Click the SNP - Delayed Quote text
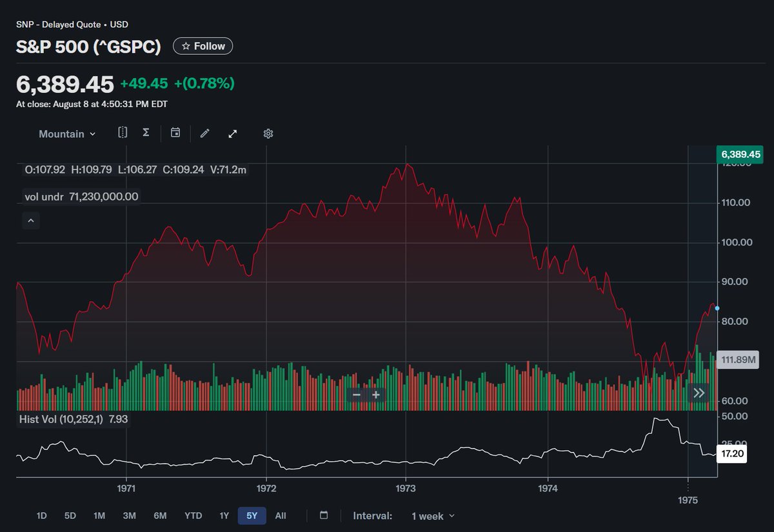Image resolution: width=774 pixels, height=532 pixels. (x=58, y=25)
